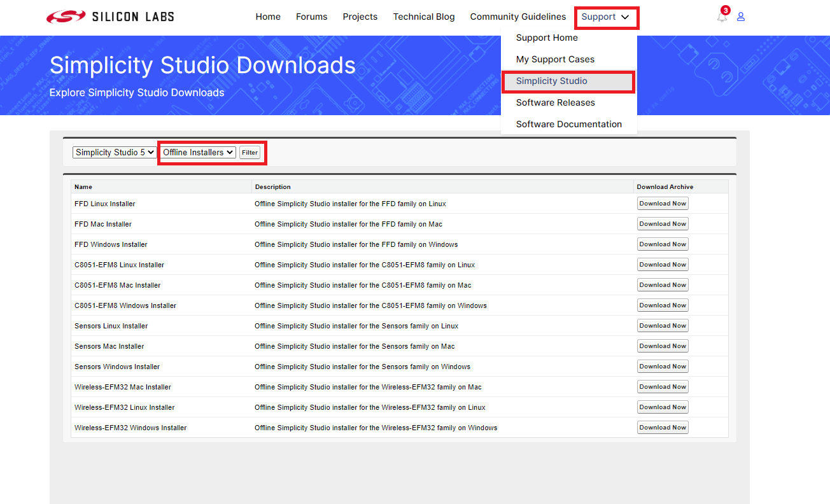
Task: Expand the Support menu chevron
Action: point(625,17)
